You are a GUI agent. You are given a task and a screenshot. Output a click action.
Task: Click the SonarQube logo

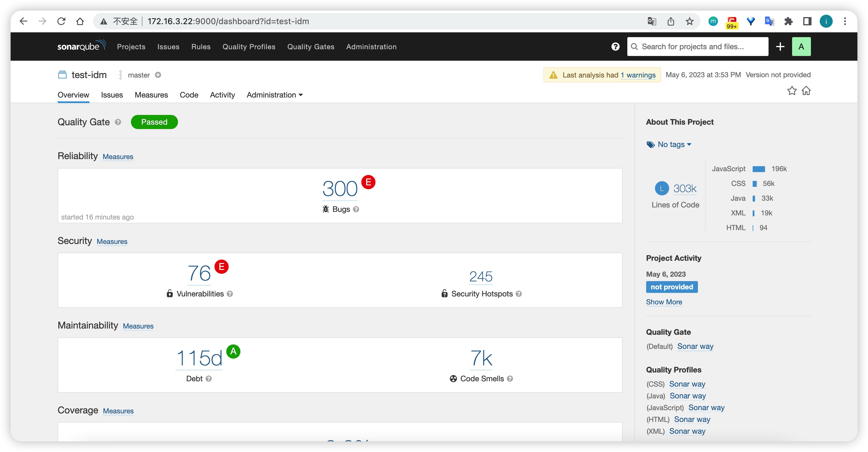coord(82,46)
